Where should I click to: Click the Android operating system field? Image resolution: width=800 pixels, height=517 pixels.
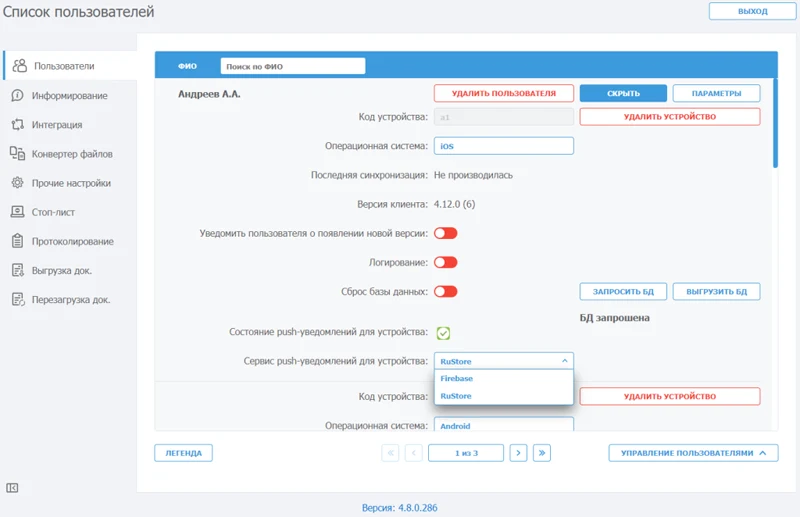tap(504, 425)
